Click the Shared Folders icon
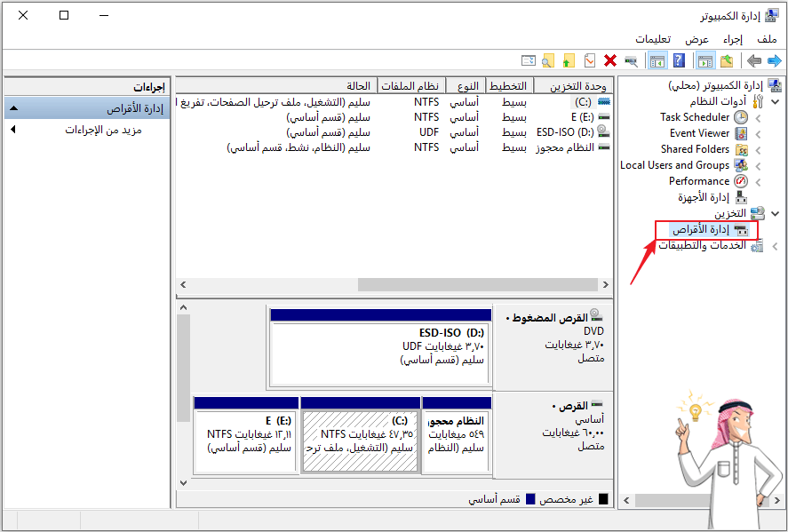The height and width of the screenshot is (532, 788). tap(741, 150)
